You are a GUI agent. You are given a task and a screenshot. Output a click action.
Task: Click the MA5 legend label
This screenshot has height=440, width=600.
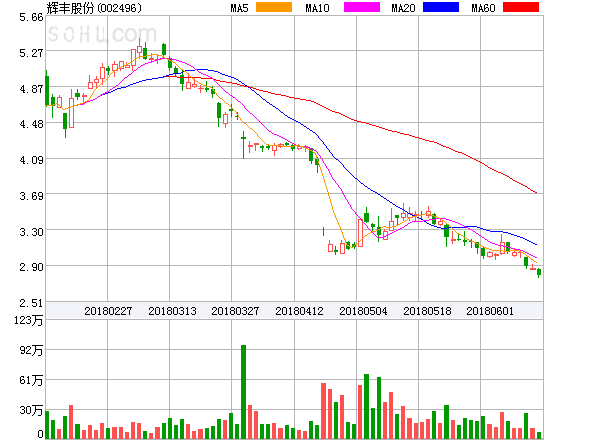[240, 8]
